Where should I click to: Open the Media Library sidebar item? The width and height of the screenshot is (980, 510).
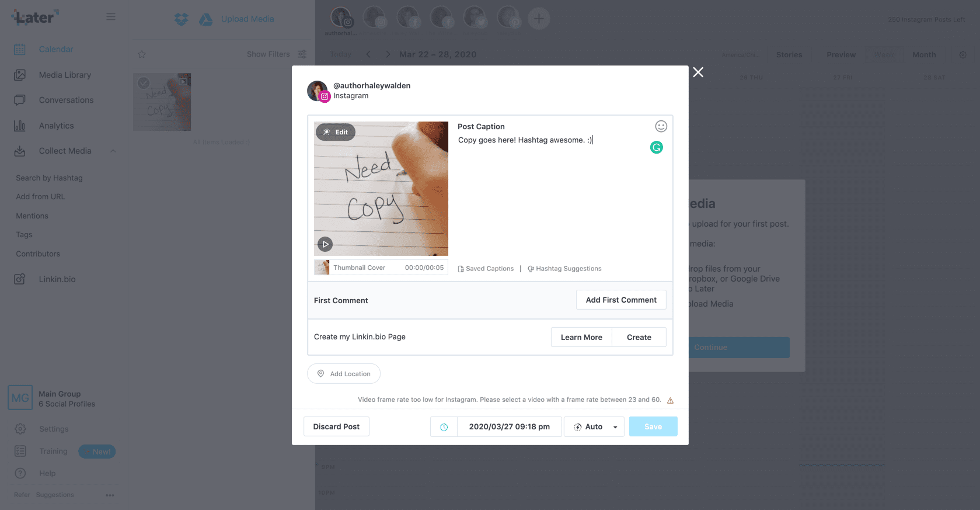(x=65, y=75)
